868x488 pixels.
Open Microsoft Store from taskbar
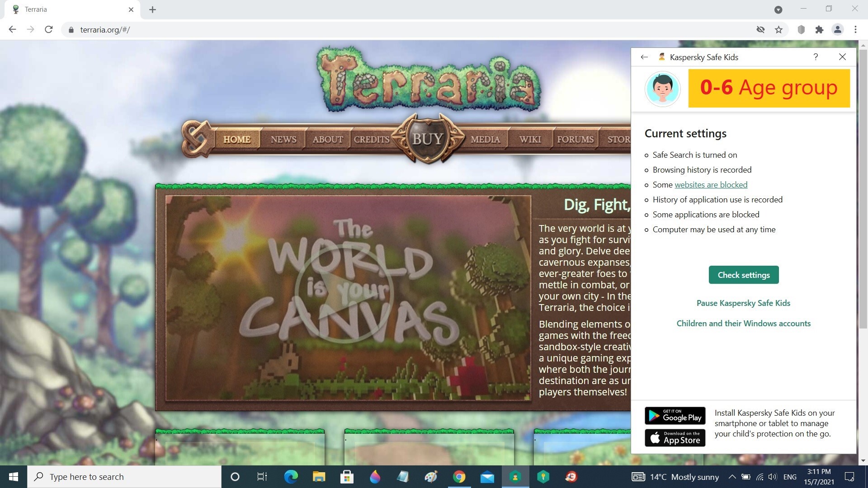[347, 477]
